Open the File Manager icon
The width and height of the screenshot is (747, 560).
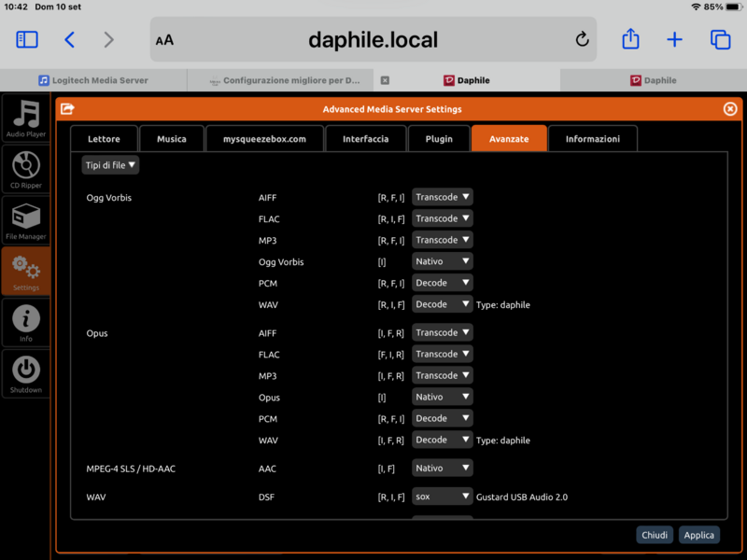[26, 221]
